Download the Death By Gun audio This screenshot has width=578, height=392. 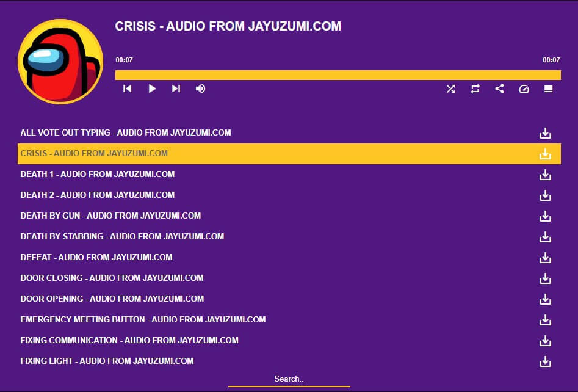click(545, 216)
